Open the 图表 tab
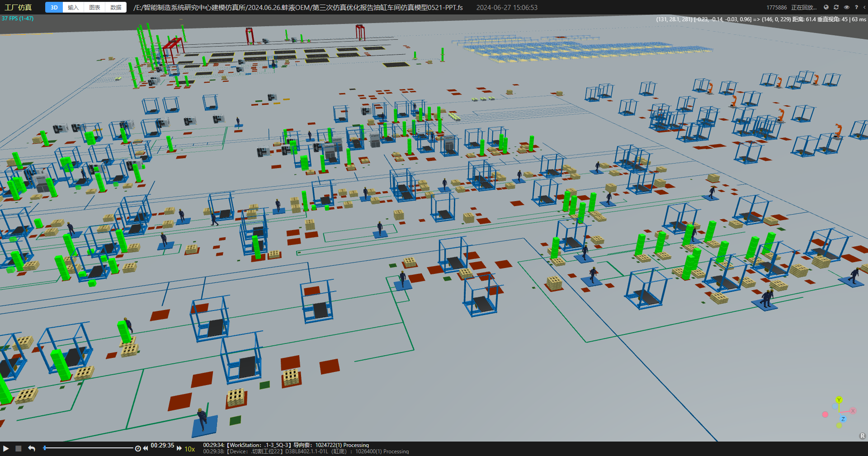The height and width of the screenshot is (456, 868). click(x=94, y=7)
